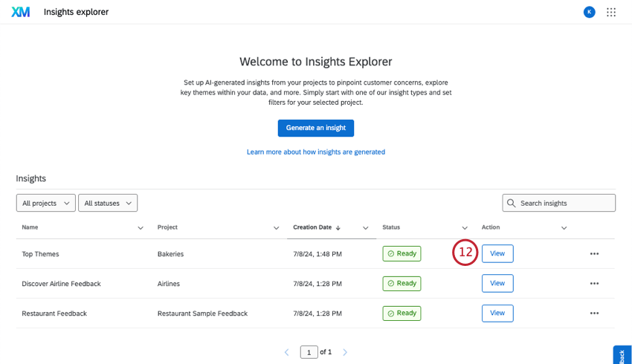This screenshot has width=632, height=364.
Task: Open link about how insights are generated
Action: pyautogui.click(x=316, y=152)
